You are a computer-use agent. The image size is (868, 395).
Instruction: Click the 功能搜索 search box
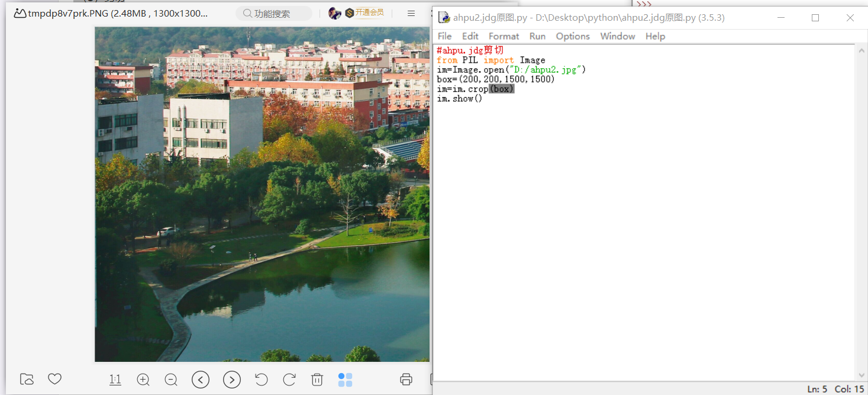(x=274, y=13)
